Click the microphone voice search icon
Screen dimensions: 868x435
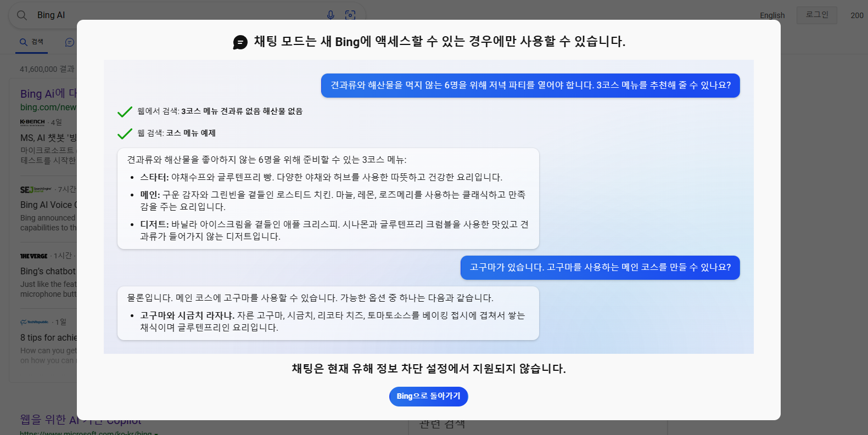(x=331, y=15)
